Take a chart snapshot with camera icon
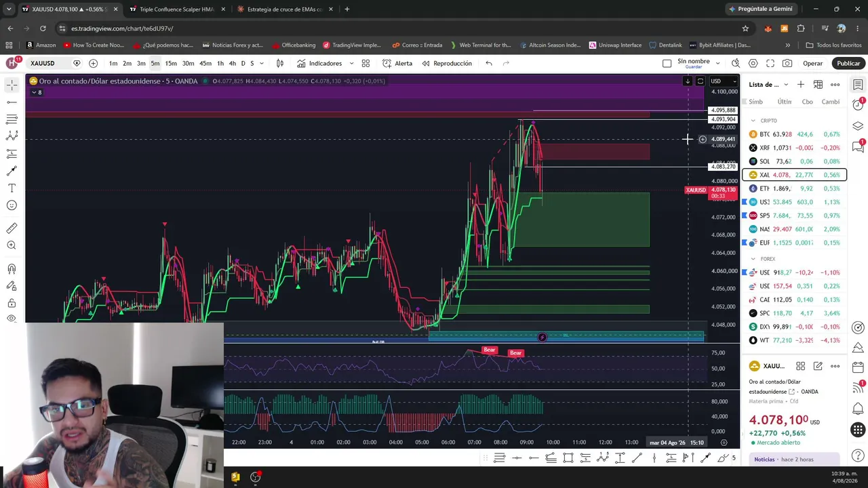Image resolution: width=868 pixels, height=488 pixels. click(x=787, y=63)
